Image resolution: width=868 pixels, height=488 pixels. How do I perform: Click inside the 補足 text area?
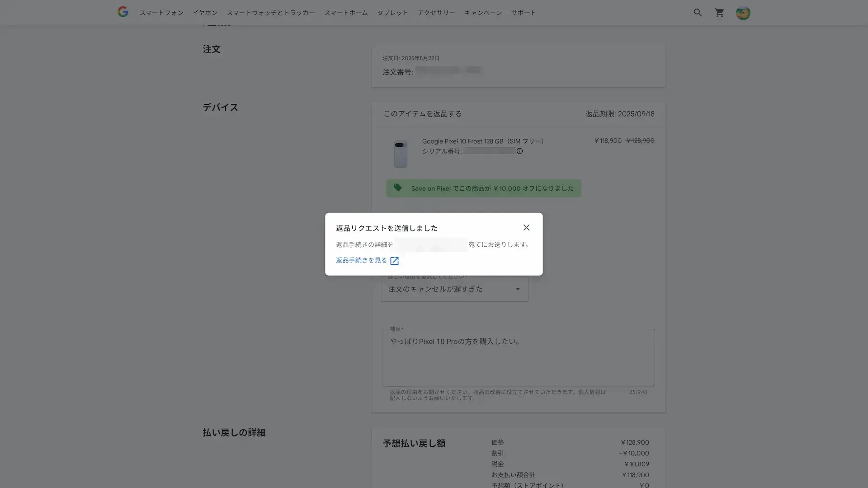pos(518,358)
